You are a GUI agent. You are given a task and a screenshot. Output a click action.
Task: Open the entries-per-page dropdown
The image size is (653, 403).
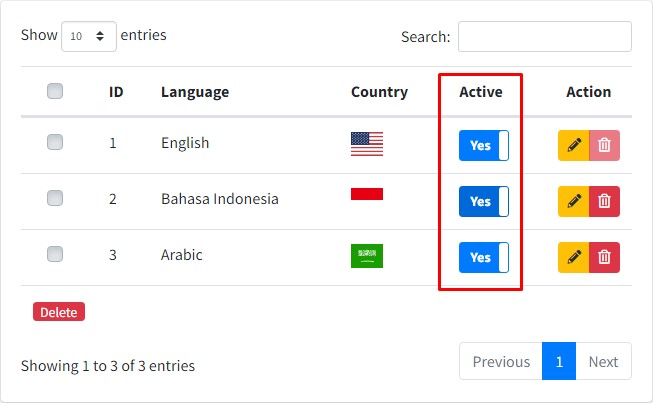click(x=89, y=37)
